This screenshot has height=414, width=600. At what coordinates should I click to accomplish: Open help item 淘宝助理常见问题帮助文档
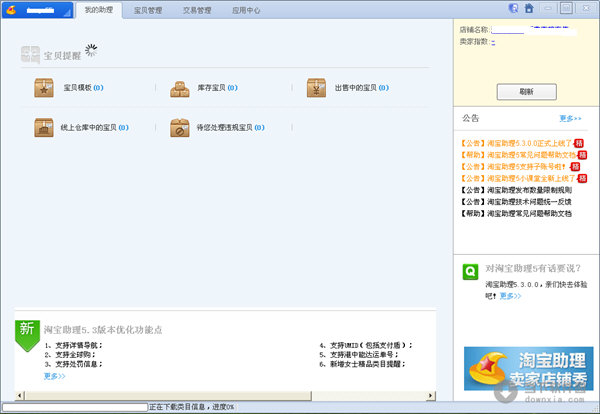(516, 214)
